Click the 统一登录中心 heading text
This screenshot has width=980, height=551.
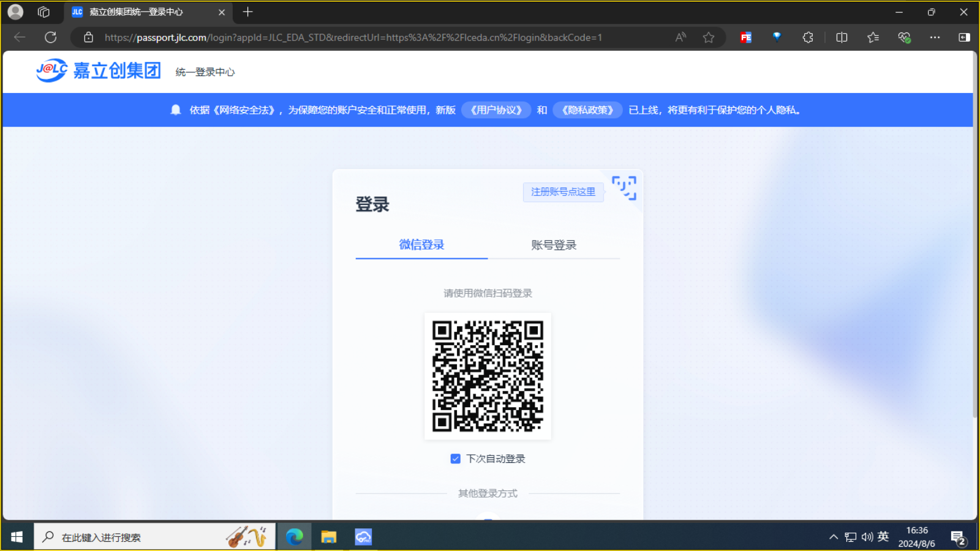(x=205, y=72)
